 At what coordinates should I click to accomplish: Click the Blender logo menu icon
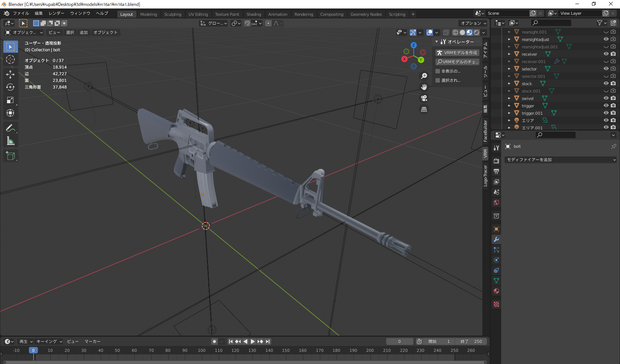(6, 13)
